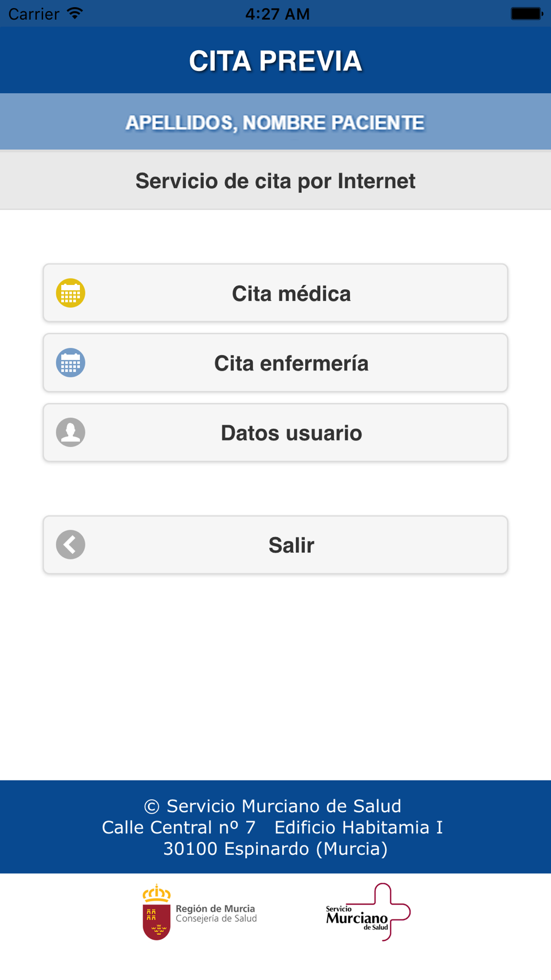Tap the Servicio Murciano de Salud cross logo
This screenshot has height=980, width=551.
368,912
